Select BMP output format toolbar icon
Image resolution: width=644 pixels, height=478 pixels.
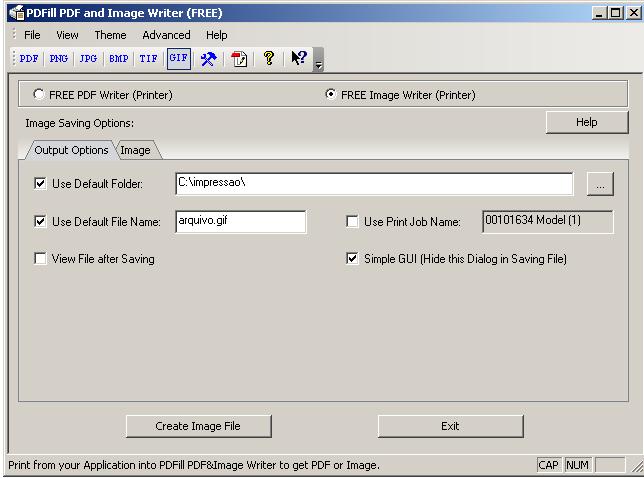[119, 58]
